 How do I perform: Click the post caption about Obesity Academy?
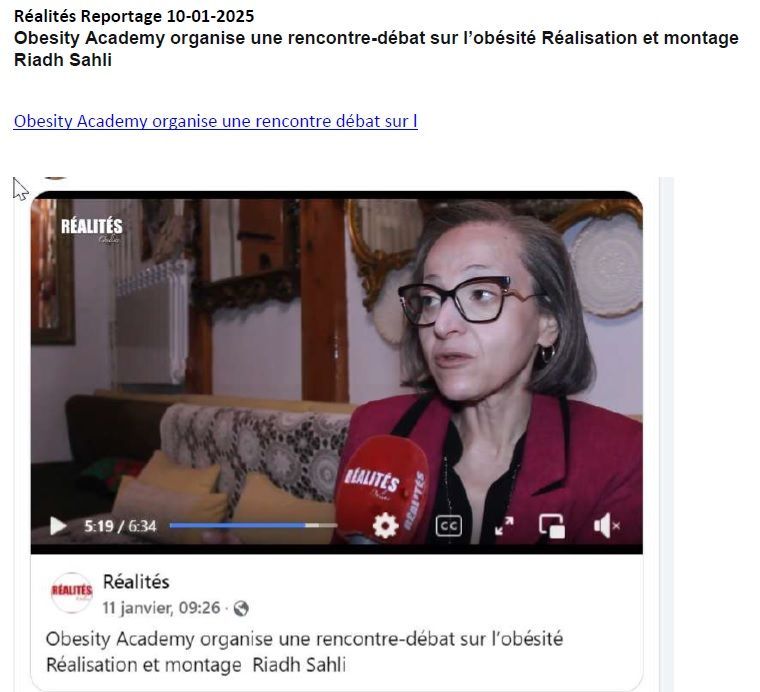(304, 652)
